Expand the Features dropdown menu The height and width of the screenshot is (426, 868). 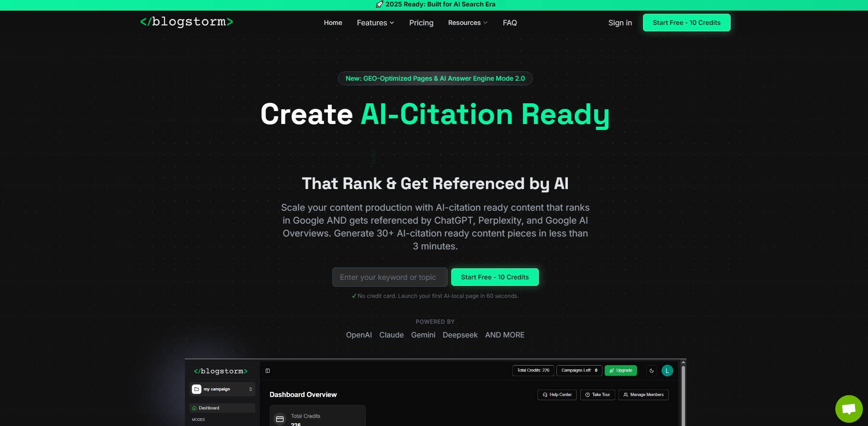click(x=375, y=23)
